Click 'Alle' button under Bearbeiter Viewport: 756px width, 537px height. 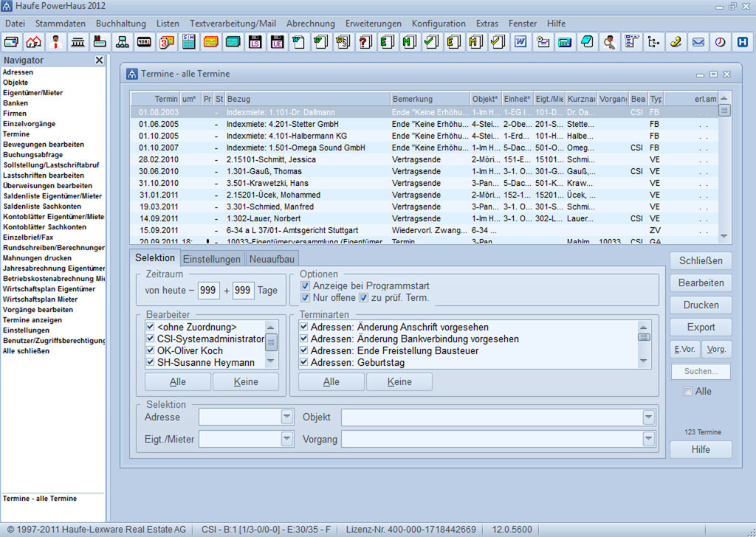(177, 382)
